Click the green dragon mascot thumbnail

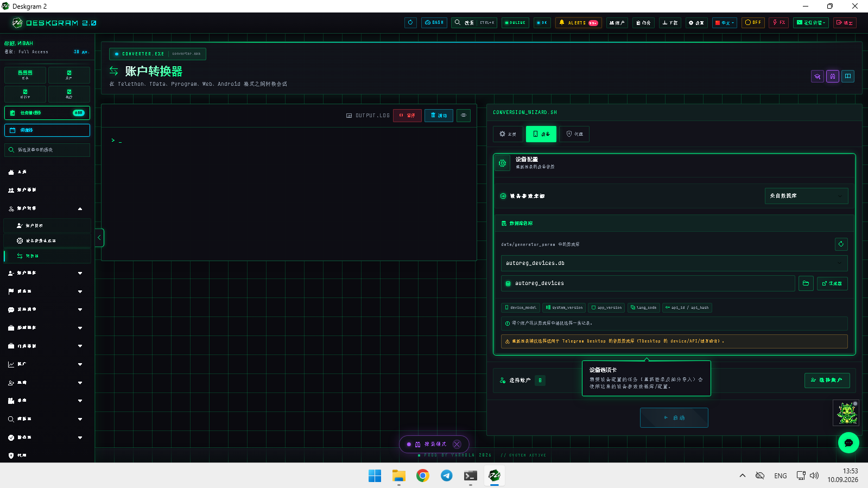coord(846,413)
